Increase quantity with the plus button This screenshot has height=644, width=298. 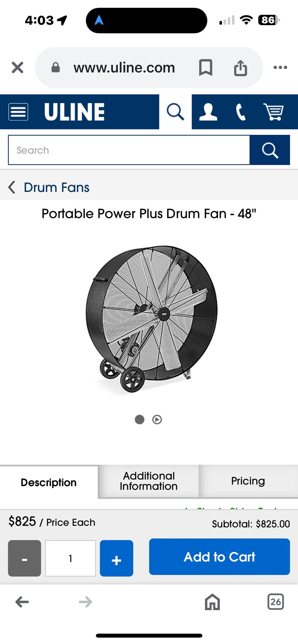click(x=117, y=558)
